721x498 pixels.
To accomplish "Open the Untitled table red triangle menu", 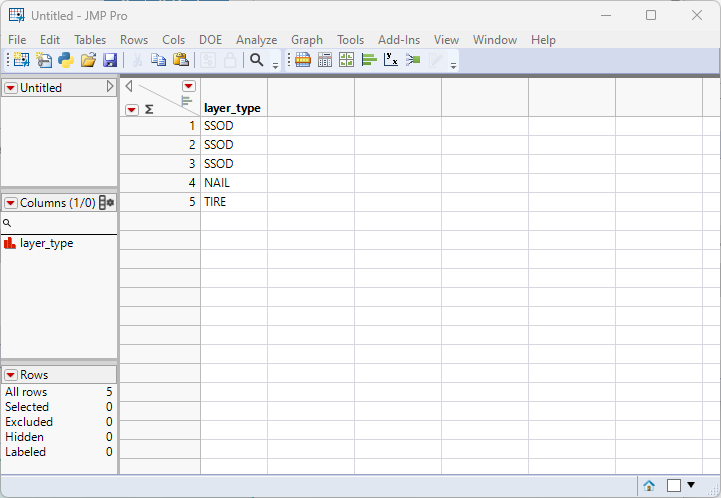I will tap(11, 87).
